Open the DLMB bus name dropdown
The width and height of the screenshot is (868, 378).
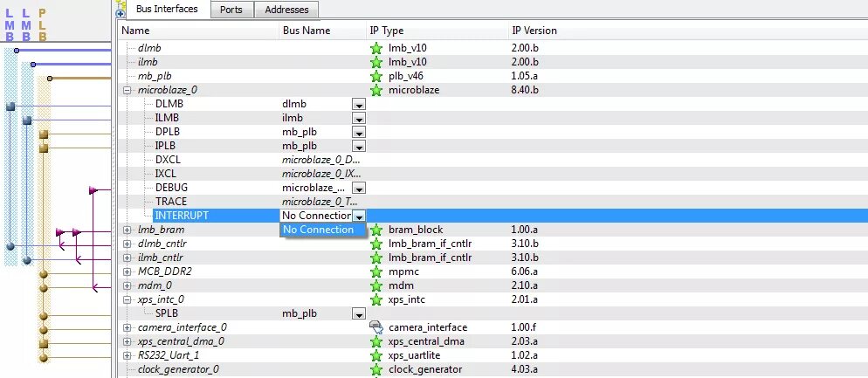(359, 104)
